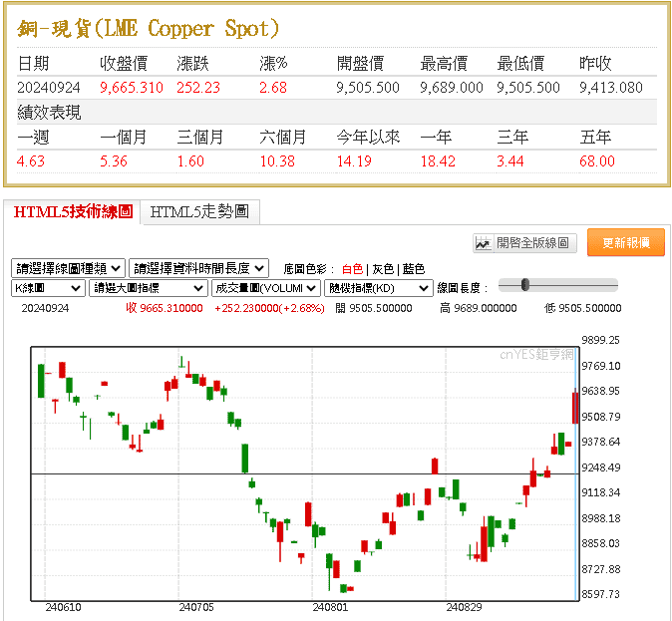Switch to the HTML5技術線圖 tab
This screenshot has width=672, height=621.
pos(73,211)
